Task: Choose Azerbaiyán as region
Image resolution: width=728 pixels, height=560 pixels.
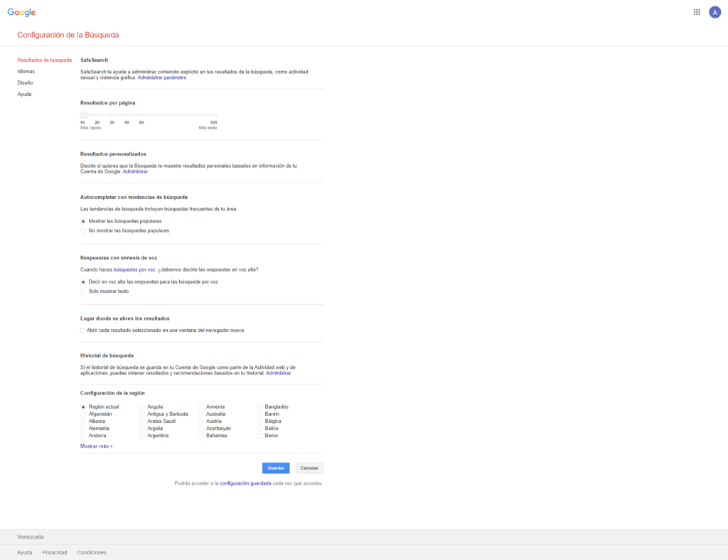Action: coord(200,429)
